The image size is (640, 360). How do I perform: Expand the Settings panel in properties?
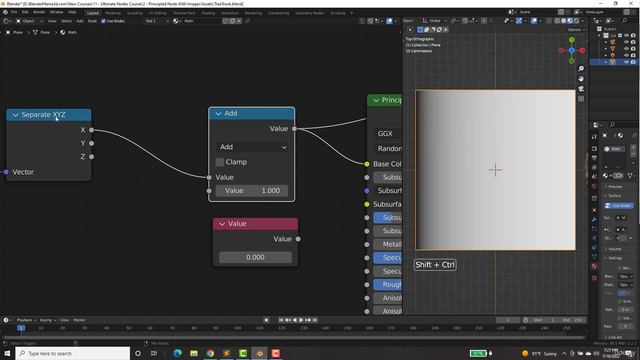(x=615, y=258)
